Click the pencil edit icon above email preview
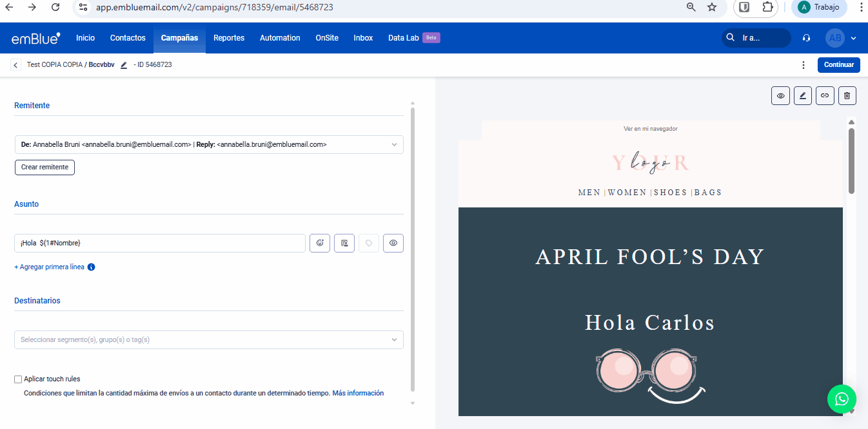The height and width of the screenshot is (429, 868). tap(802, 96)
